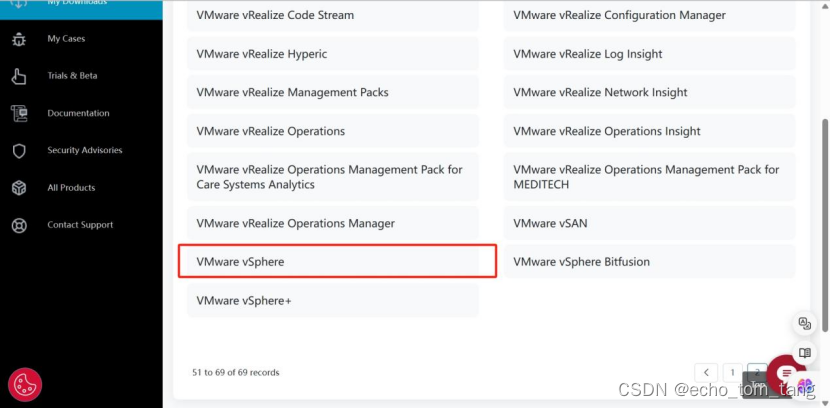Open VMware vSphere Bitfusion

pos(649,262)
